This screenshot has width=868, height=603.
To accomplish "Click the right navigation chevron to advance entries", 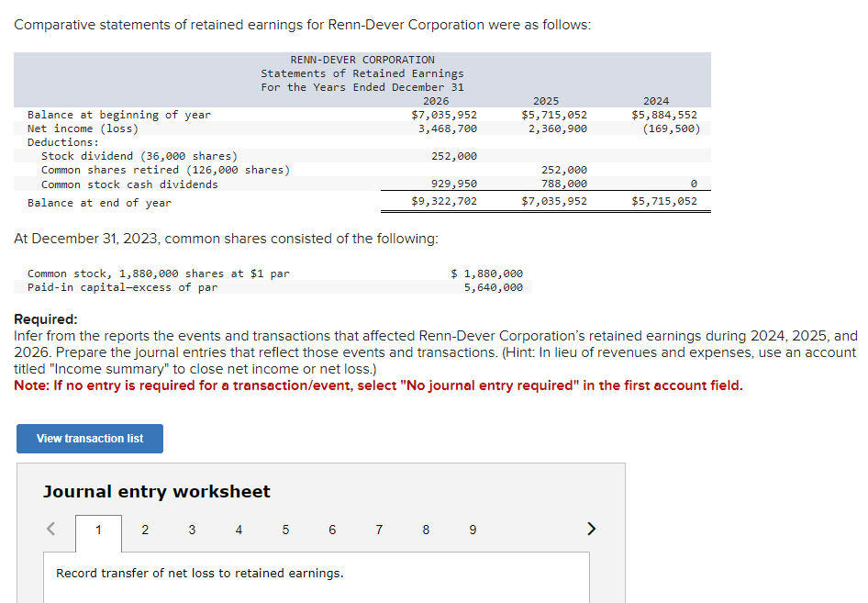I will [591, 529].
